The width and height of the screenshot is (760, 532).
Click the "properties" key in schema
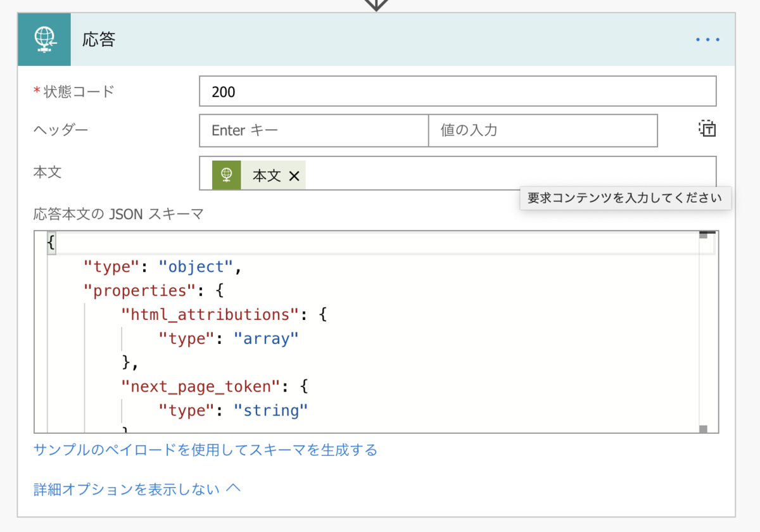pos(141,291)
